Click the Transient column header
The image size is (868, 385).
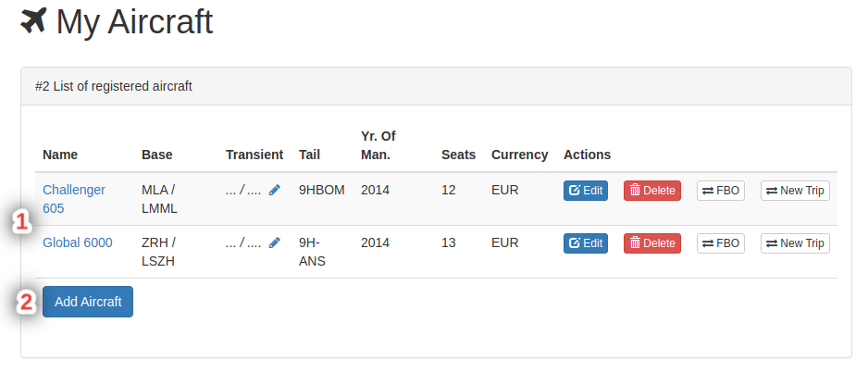point(254,155)
